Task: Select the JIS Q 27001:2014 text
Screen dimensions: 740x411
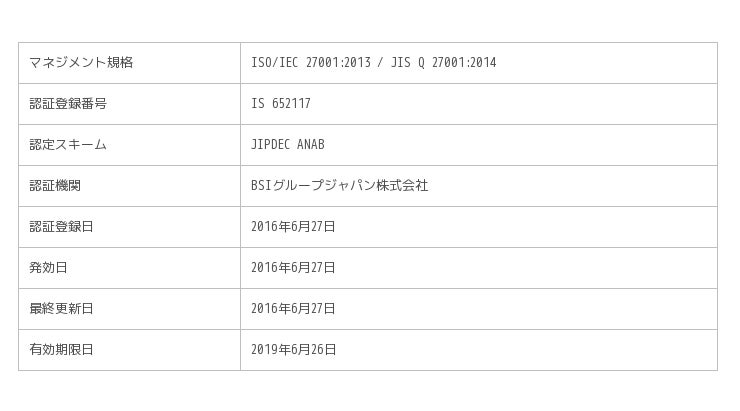Action: click(x=442, y=63)
